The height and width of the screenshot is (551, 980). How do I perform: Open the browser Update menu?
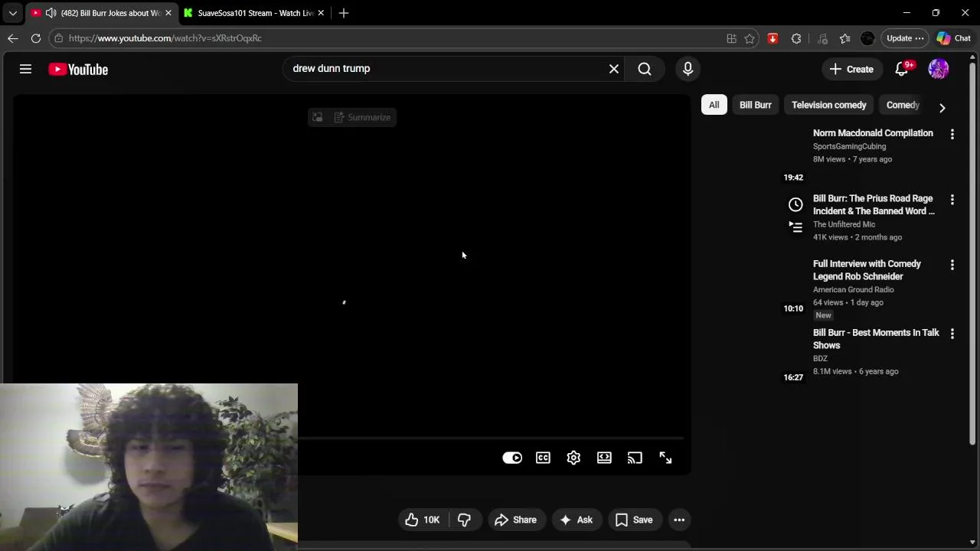pyautogui.click(x=904, y=38)
